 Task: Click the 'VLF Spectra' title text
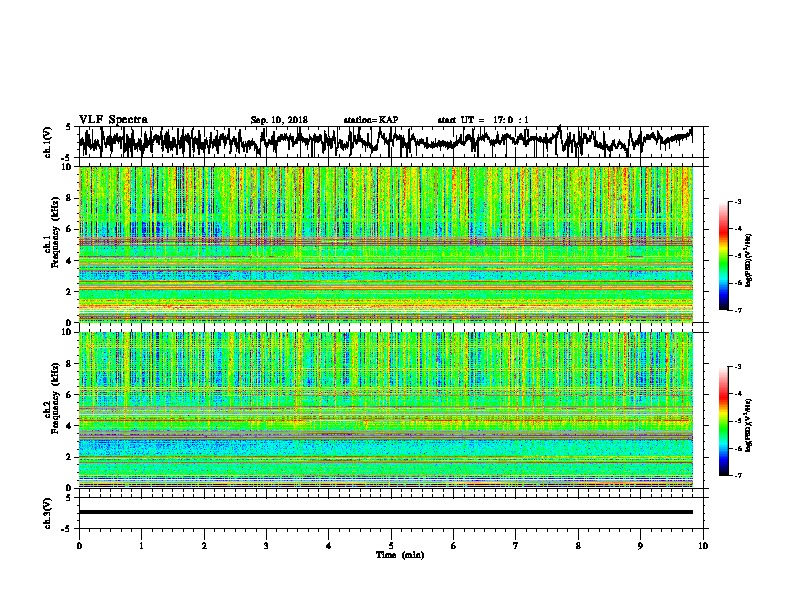point(113,120)
